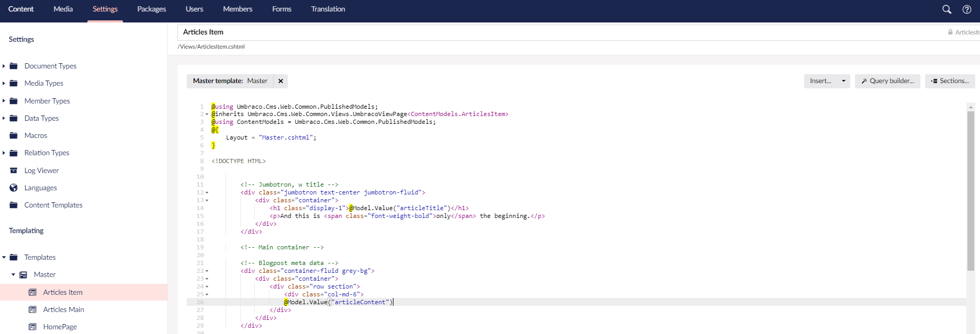
Task: Open the help question mark icon
Action: tap(967, 9)
